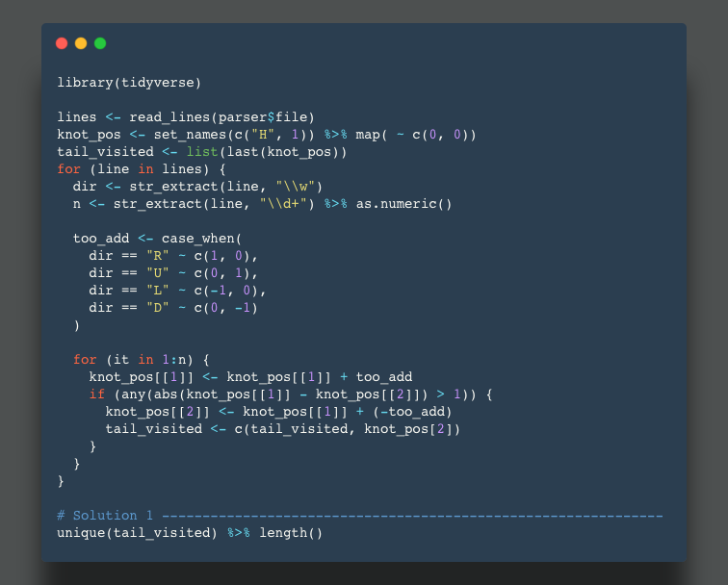Click the line ending with '(-too_add)'
The image size is (728, 585).
coord(278,412)
